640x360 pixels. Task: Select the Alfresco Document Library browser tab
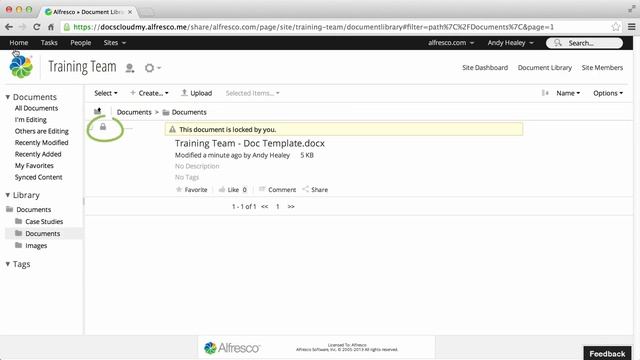click(x=89, y=12)
